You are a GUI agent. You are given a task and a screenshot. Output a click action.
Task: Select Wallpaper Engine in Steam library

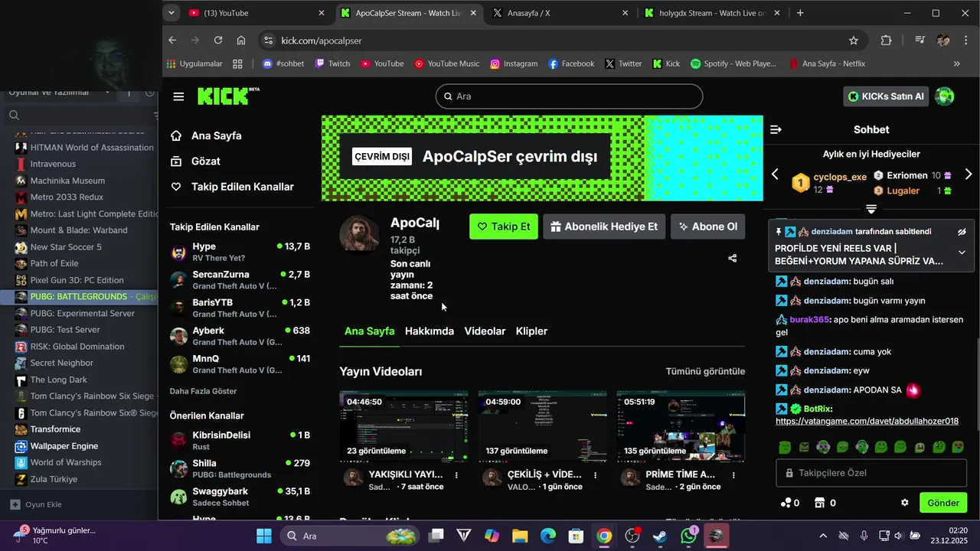pyautogui.click(x=64, y=446)
